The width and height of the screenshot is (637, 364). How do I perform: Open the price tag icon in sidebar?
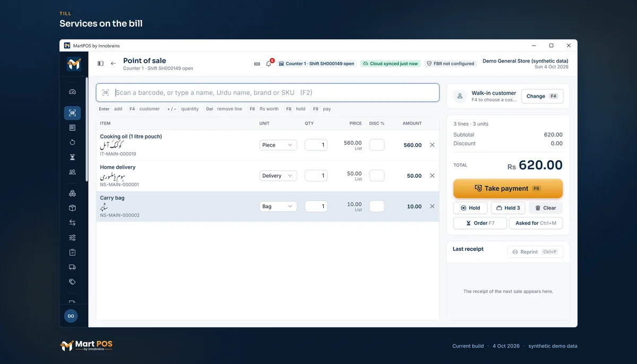pos(72,282)
